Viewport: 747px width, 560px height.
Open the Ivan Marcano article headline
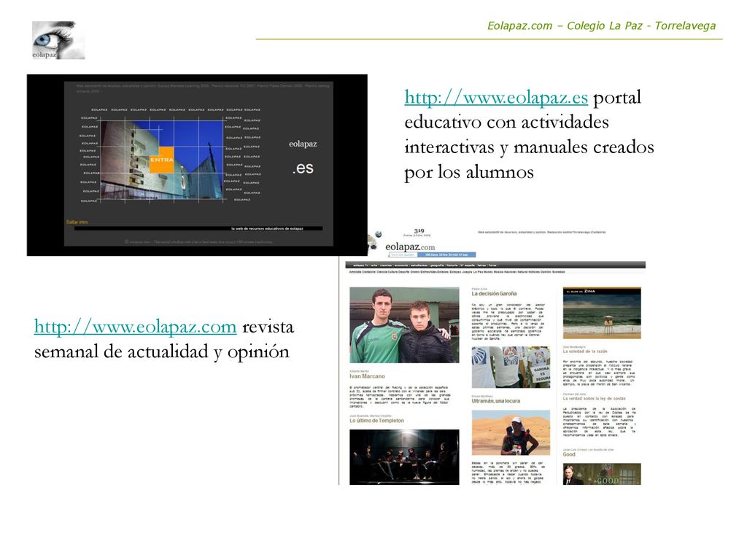(x=368, y=376)
